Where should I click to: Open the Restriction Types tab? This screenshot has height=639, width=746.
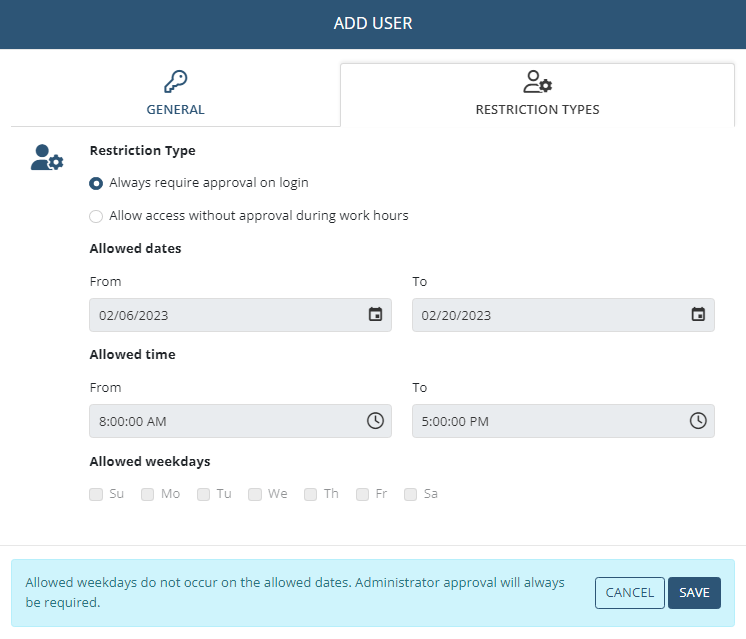tap(537, 96)
